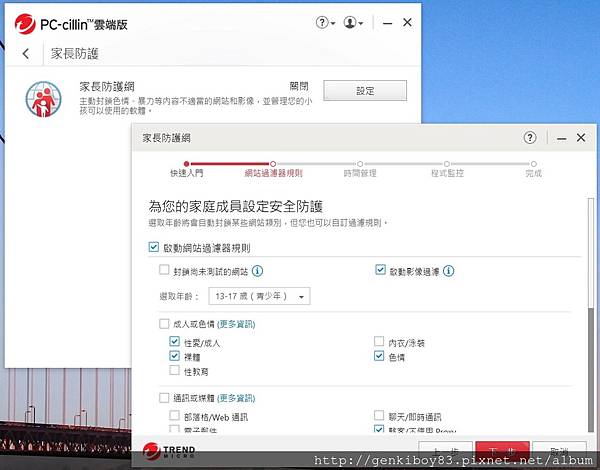Click the family protection globe icon
The height and width of the screenshot is (470, 600).
(x=43, y=99)
